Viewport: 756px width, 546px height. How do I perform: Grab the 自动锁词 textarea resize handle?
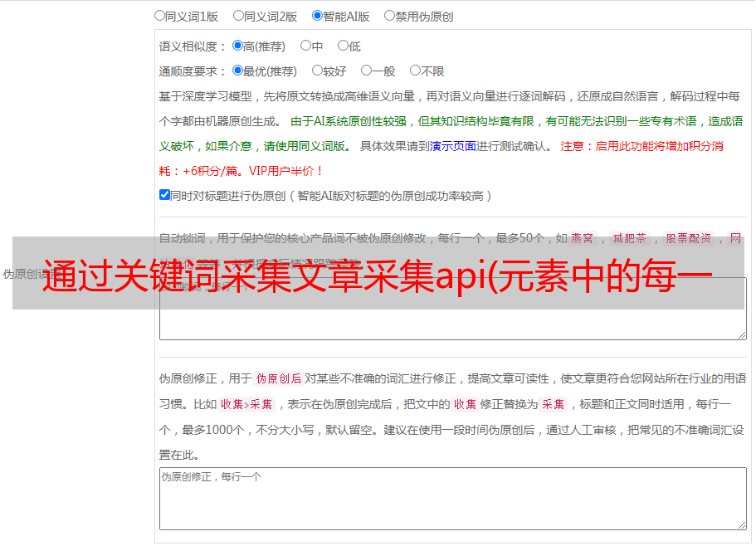(x=742, y=335)
